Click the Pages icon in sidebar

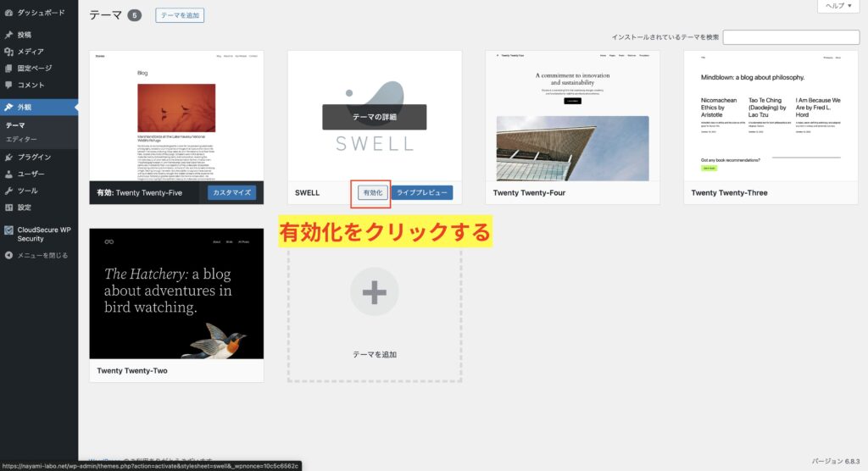(x=8, y=68)
